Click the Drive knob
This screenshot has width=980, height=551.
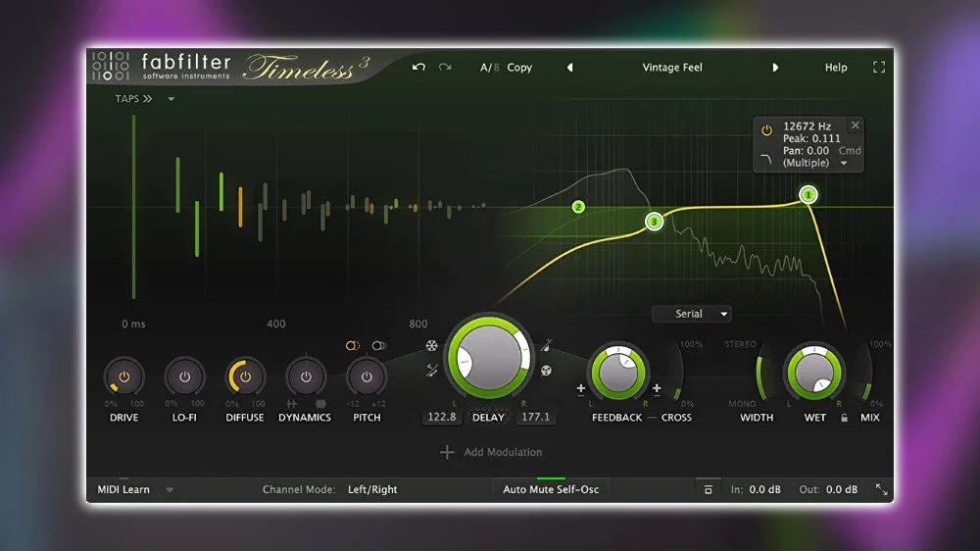click(123, 377)
